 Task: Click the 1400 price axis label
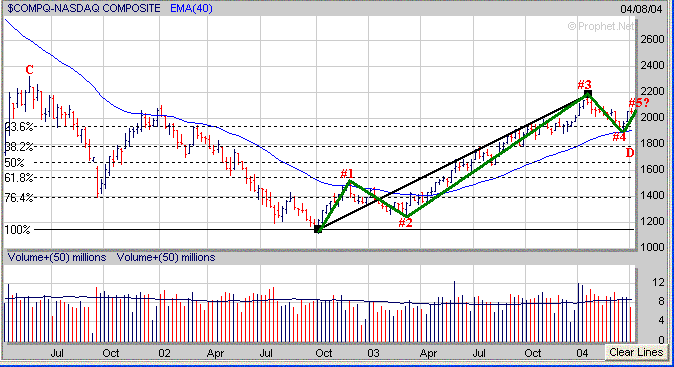[652, 195]
